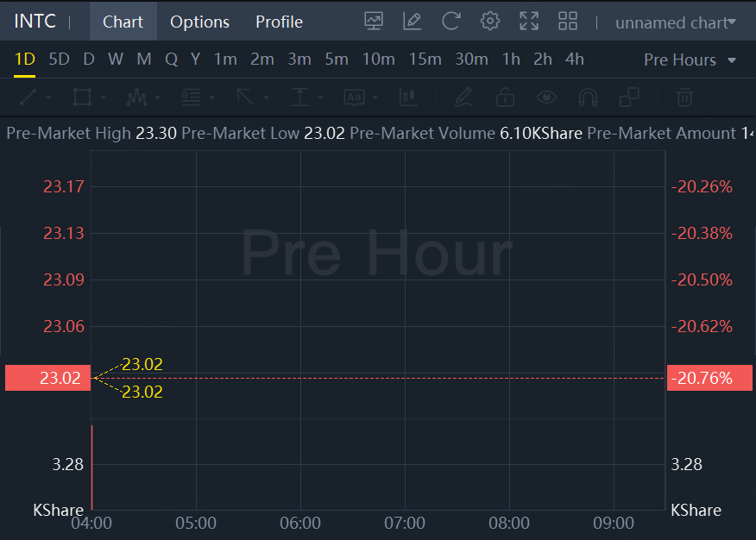Delete drawings with the trash icon
Screen dimensions: 756x540
click(x=684, y=97)
